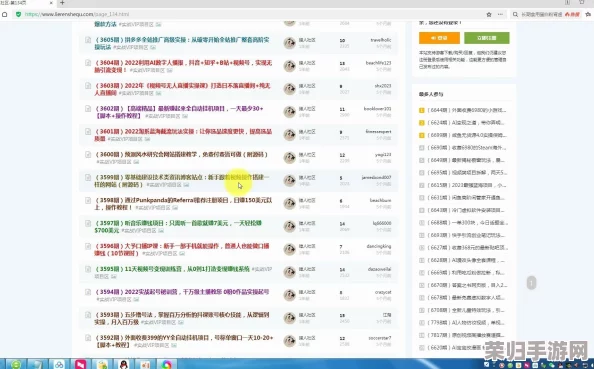
Task: Open sidebar item 7798
Action: point(466,323)
